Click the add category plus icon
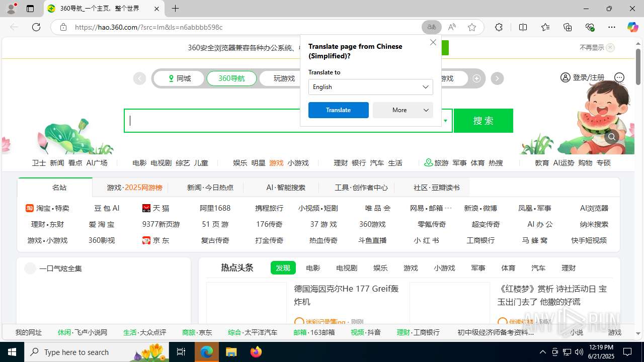The image size is (644, 362). coord(476,78)
